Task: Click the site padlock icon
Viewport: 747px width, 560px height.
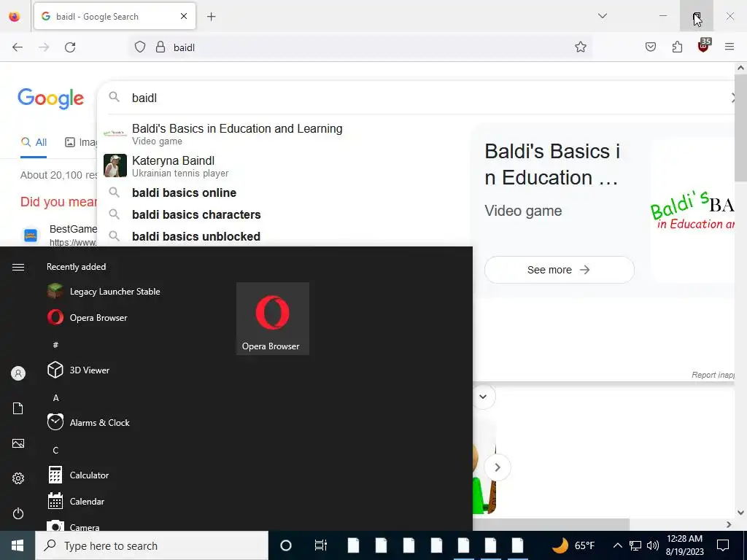Action: pyautogui.click(x=160, y=47)
